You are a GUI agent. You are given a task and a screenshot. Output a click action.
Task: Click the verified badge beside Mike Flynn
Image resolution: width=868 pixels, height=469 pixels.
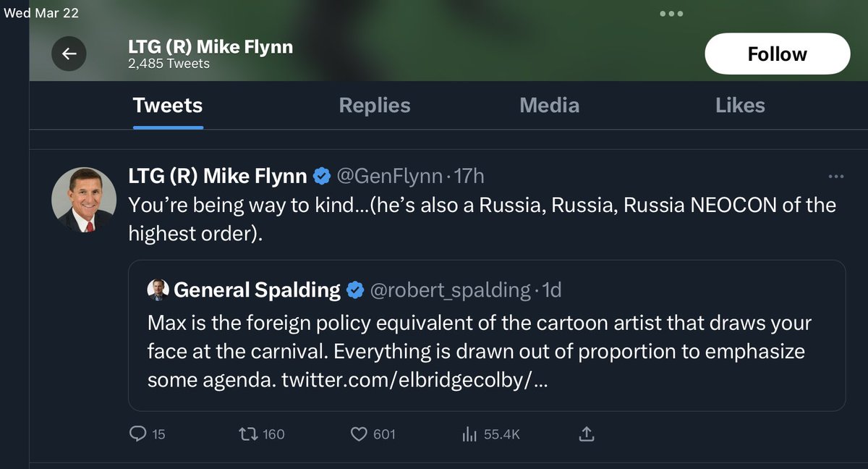coord(322,176)
